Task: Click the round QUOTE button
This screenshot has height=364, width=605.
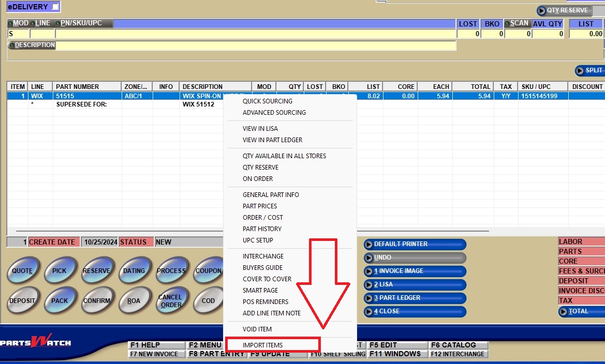Action: tap(22, 271)
